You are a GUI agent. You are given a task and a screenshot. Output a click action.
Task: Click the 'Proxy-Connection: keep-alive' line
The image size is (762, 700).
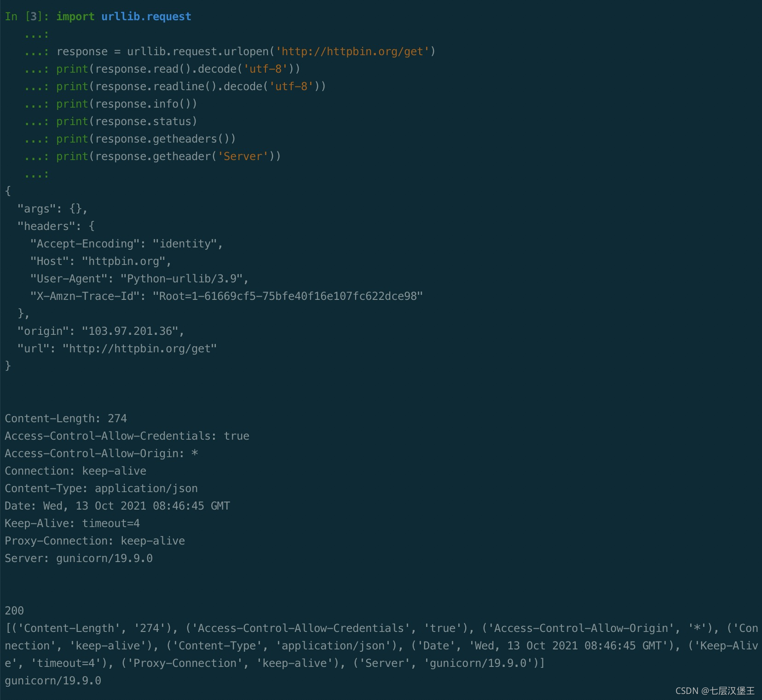[x=95, y=541]
